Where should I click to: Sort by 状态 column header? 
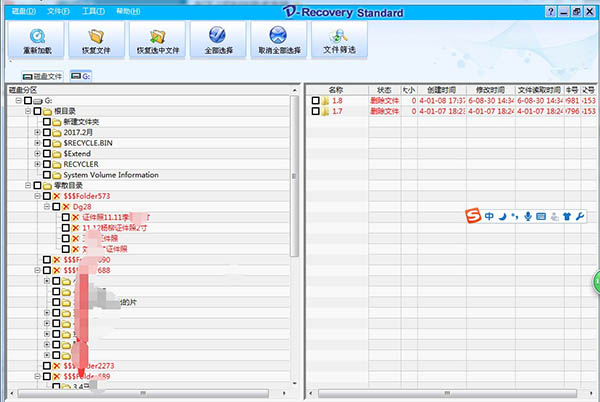(384, 90)
